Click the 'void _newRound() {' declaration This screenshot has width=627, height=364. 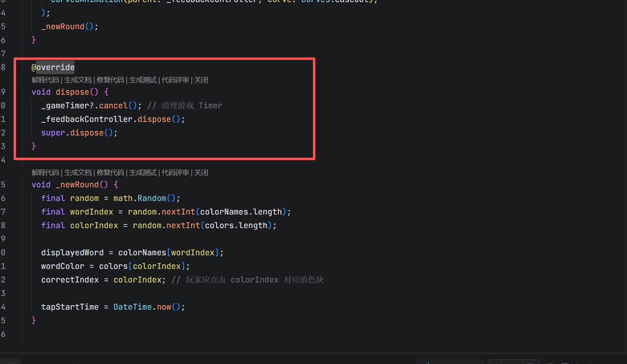pyautogui.click(x=75, y=184)
